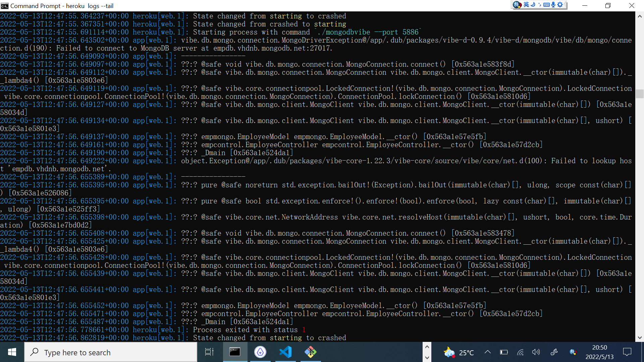644x362 pixels.
Task: Open the Windows Start menu
Action: [x=12, y=352]
